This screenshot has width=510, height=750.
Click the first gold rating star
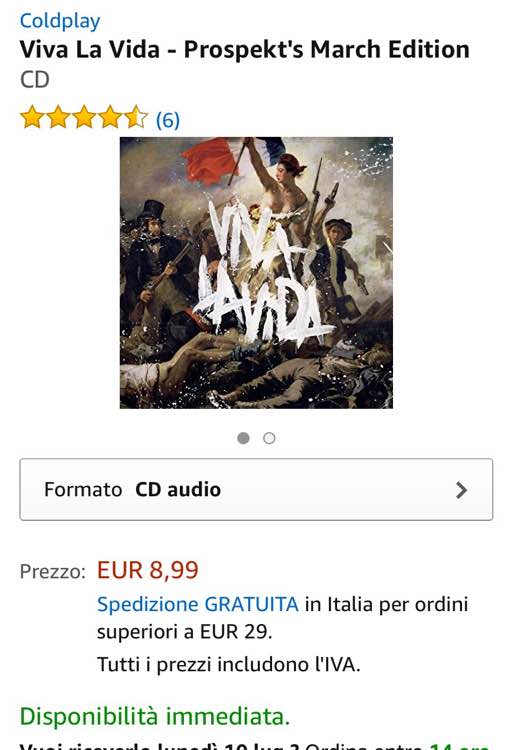pyautogui.click(x=32, y=118)
